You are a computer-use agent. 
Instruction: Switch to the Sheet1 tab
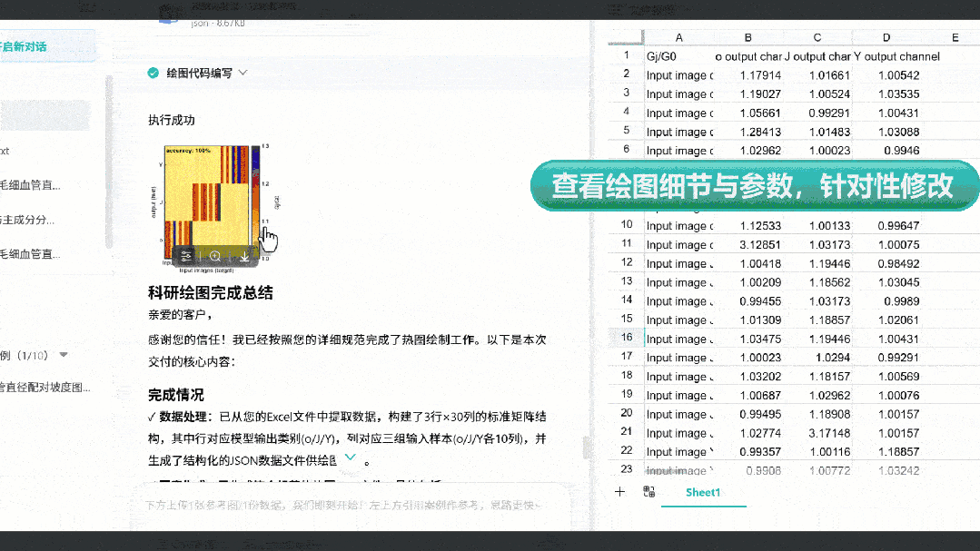[702, 492]
